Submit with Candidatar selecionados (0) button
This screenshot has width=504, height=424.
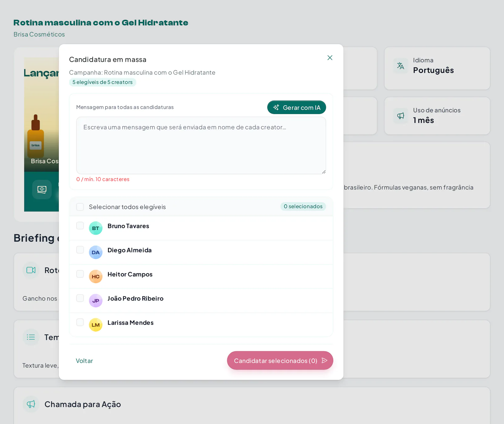coord(280,360)
